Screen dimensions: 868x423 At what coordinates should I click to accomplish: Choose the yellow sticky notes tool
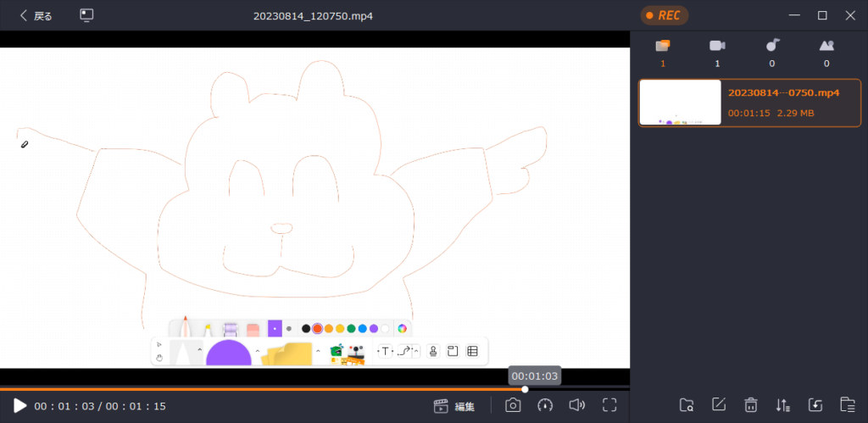pyautogui.click(x=287, y=353)
